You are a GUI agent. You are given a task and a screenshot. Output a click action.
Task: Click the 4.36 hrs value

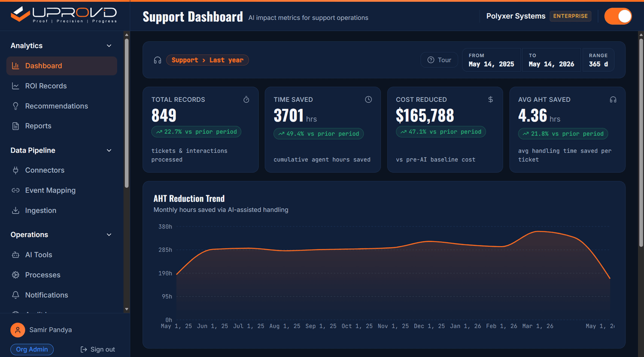coord(539,116)
